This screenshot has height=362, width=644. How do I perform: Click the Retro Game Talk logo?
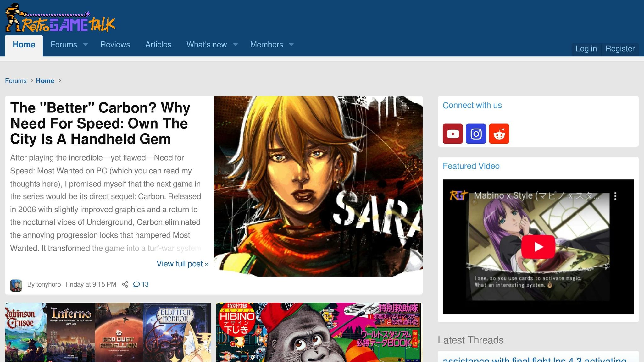click(x=60, y=18)
